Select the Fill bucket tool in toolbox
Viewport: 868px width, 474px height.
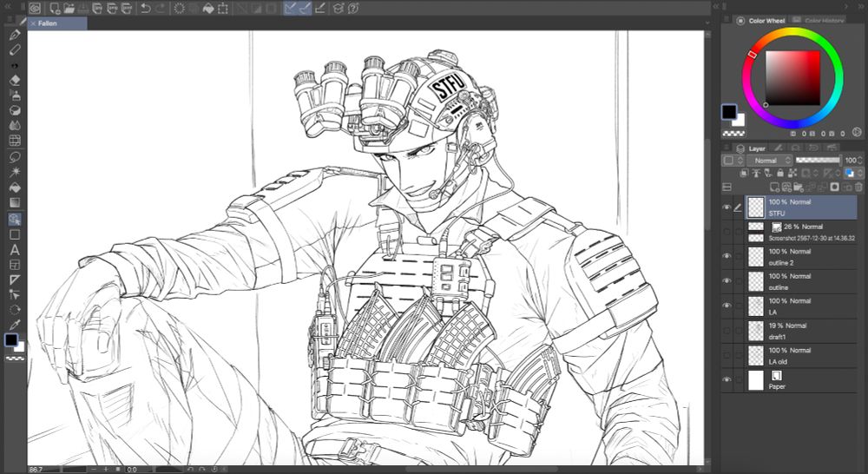(15, 188)
